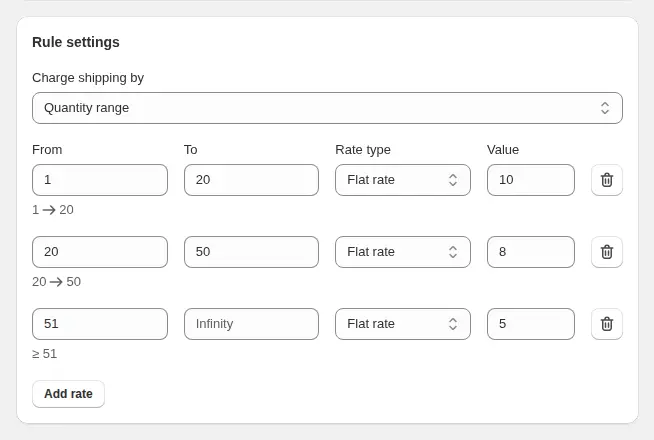Click the '1 → 20' range summary
Image resolution: width=654 pixels, height=440 pixels.
(x=53, y=209)
